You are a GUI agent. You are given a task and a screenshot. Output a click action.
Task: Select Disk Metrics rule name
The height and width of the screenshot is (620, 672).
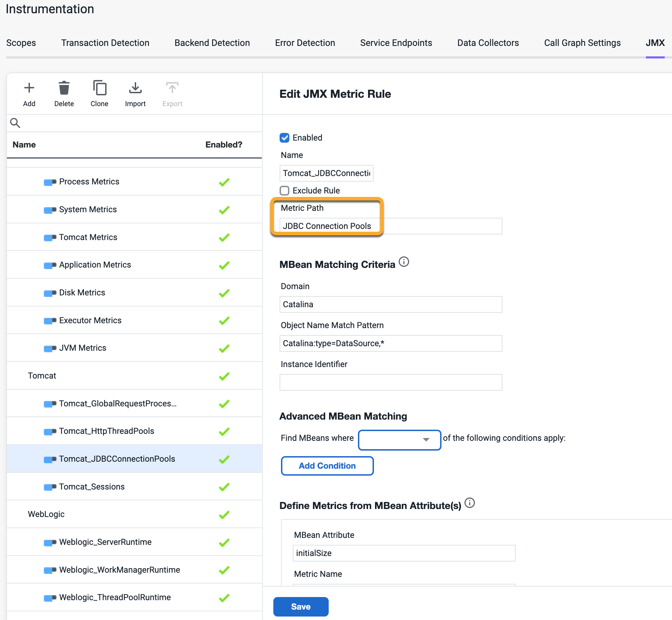coord(82,293)
